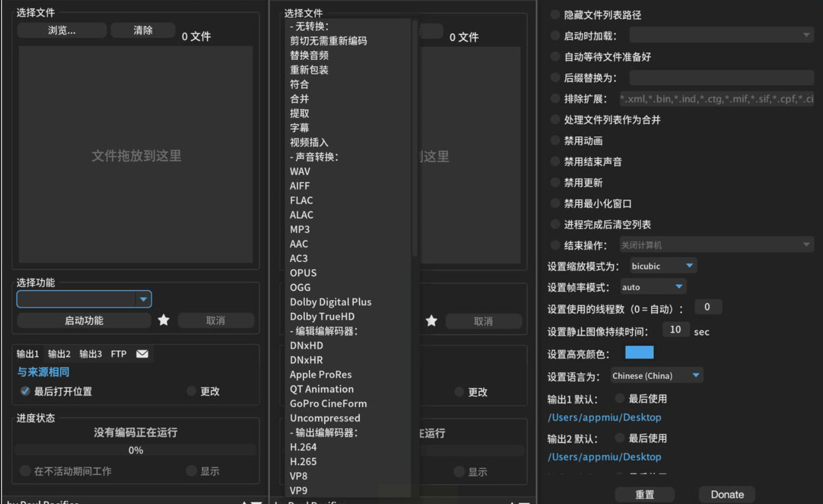Open the FTP tab

coord(119,353)
